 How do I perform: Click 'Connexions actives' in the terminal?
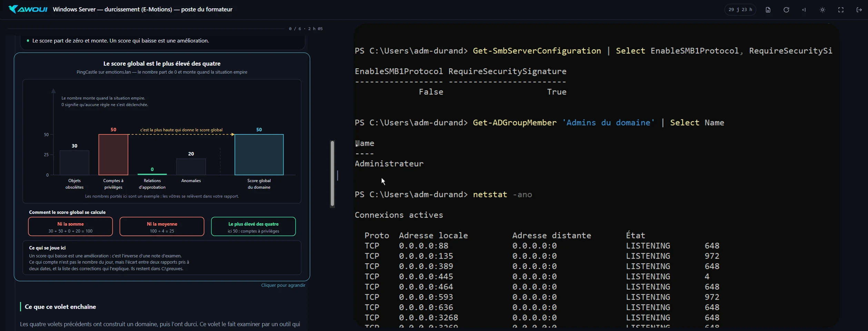[399, 215]
